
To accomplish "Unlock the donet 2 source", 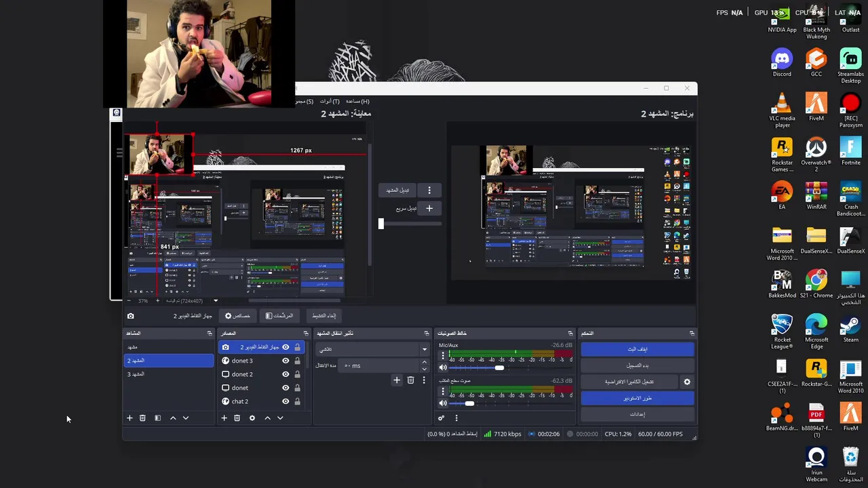I will (x=297, y=374).
